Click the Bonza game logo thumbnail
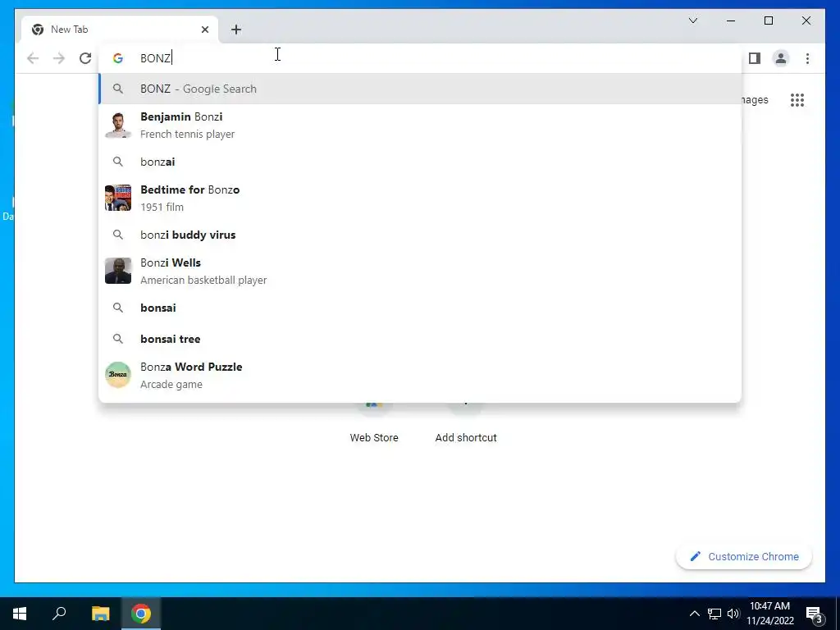The height and width of the screenshot is (630, 840). tap(118, 375)
